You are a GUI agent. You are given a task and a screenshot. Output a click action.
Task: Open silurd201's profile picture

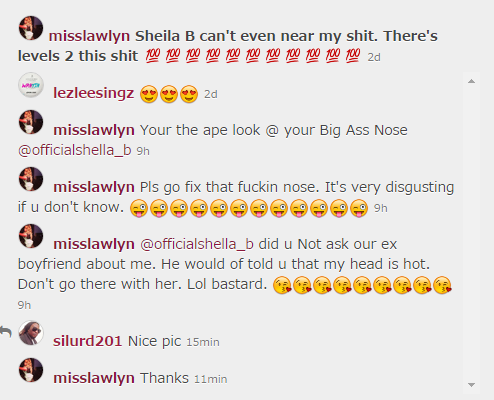pos(31,333)
